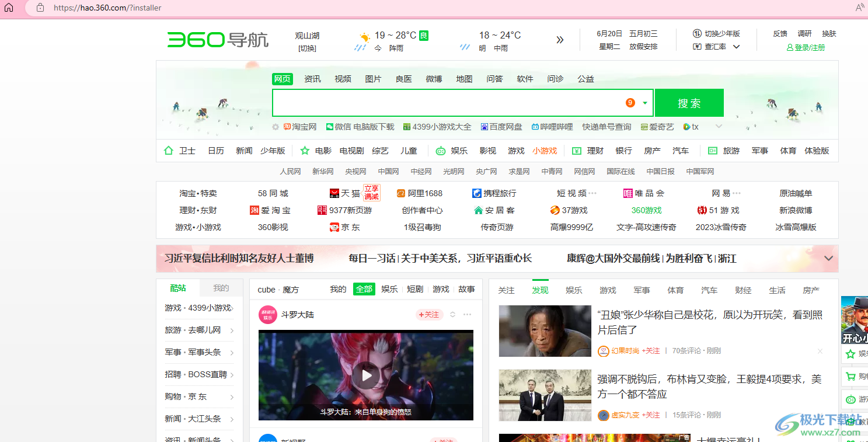Select the 资讯 search tab
Screen dimensions: 868x442
click(312, 79)
